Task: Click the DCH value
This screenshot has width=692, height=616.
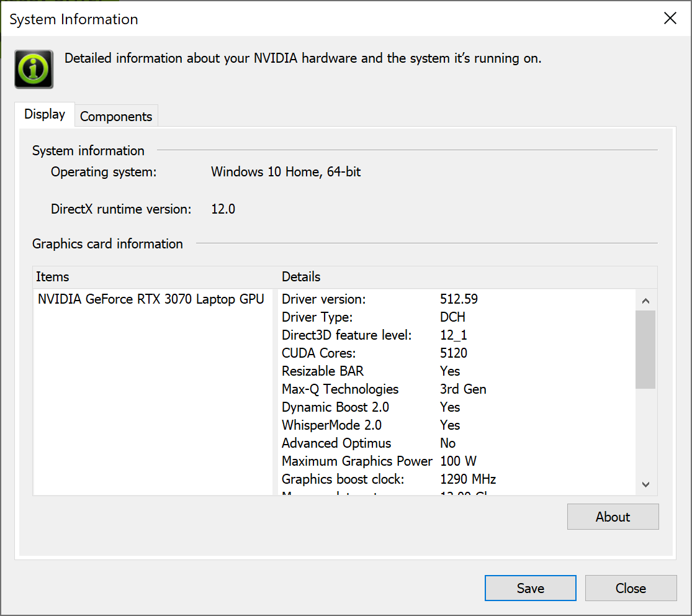Action: [452, 317]
